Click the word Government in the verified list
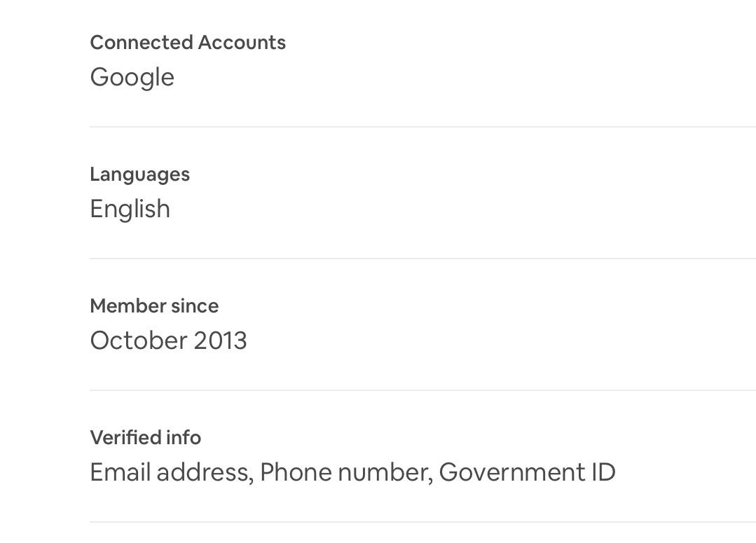 (x=512, y=472)
